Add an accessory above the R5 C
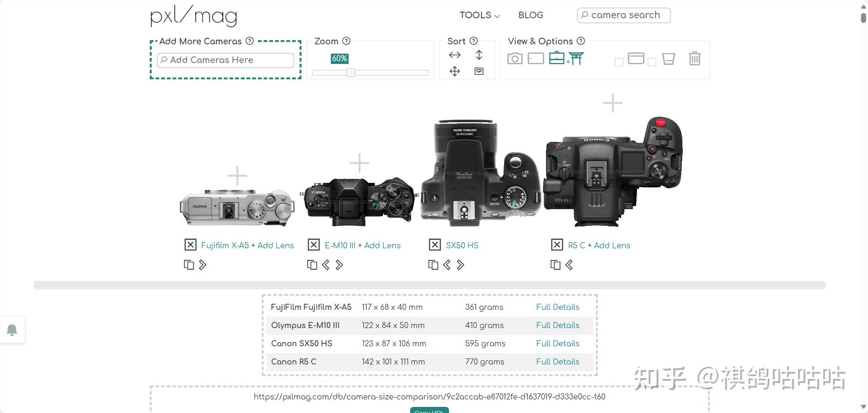Image resolution: width=868 pixels, height=413 pixels. coord(613,103)
